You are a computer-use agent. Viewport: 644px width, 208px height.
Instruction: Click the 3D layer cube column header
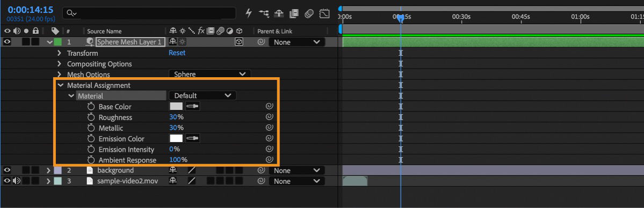pyautogui.click(x=240, y=31)
